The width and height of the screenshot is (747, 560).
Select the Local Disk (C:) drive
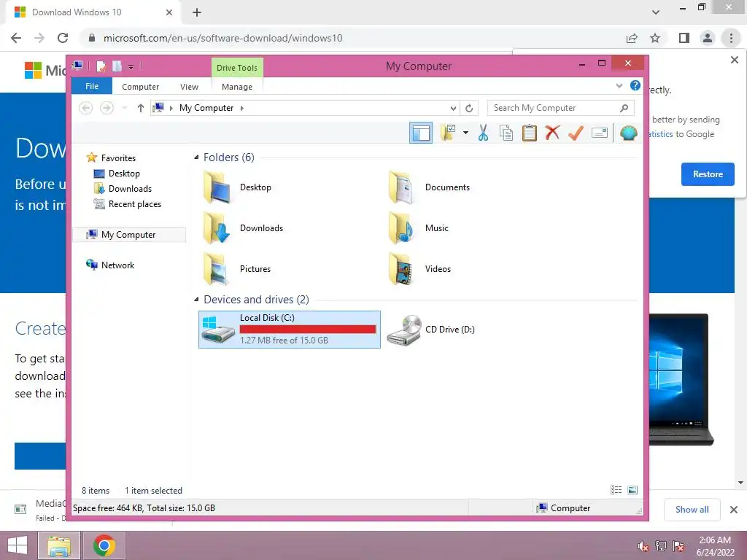click(289, 330)
